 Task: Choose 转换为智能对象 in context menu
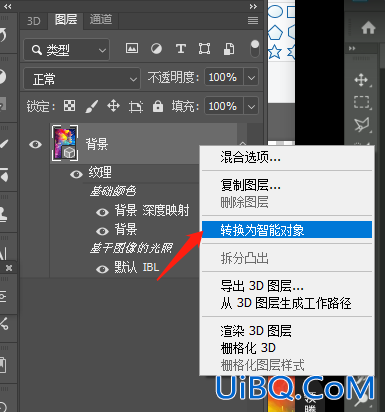287,230
